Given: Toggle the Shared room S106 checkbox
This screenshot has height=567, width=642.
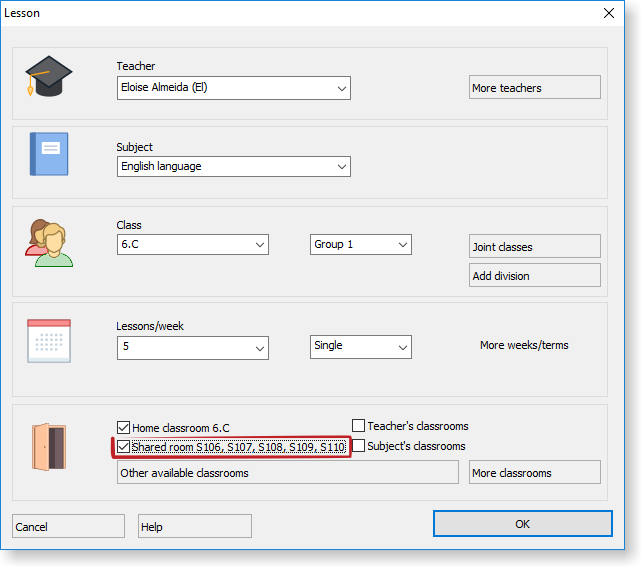Looking at the screenshot, I should tap(124, 447).
